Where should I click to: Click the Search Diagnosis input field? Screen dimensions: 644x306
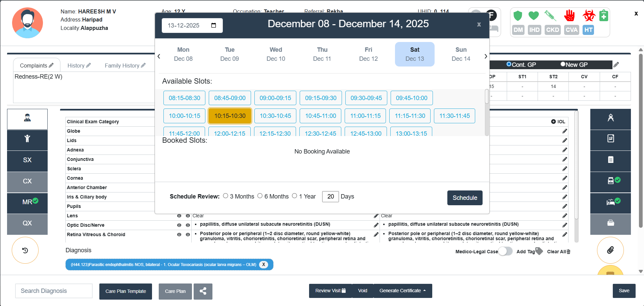(x=54, y=291)
